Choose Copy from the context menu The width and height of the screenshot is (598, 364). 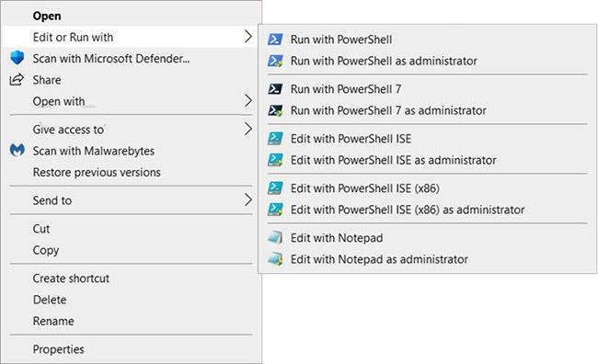click(132, 250)
